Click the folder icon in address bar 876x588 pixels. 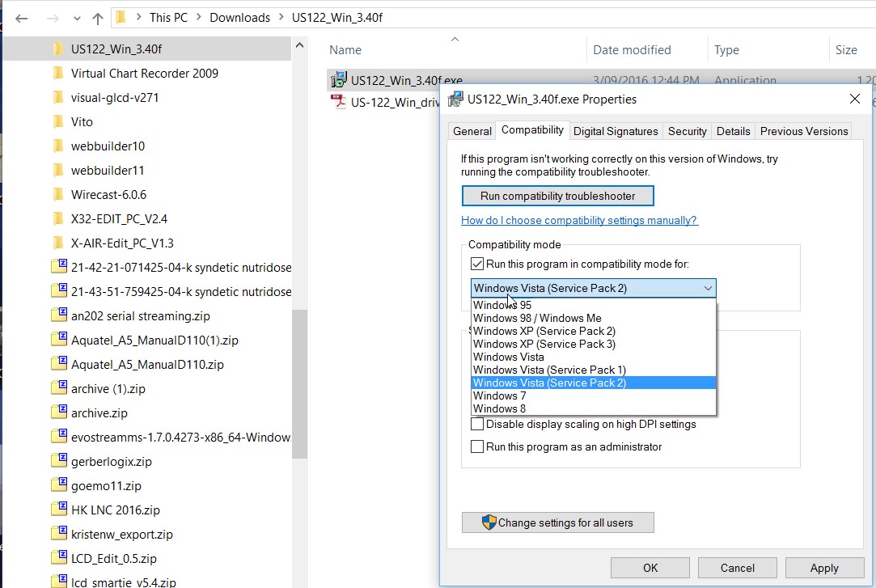coord(120,17)
